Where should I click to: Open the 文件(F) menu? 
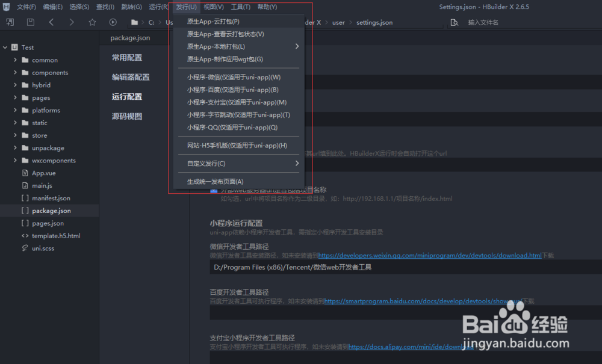click(x=26, y=7)
